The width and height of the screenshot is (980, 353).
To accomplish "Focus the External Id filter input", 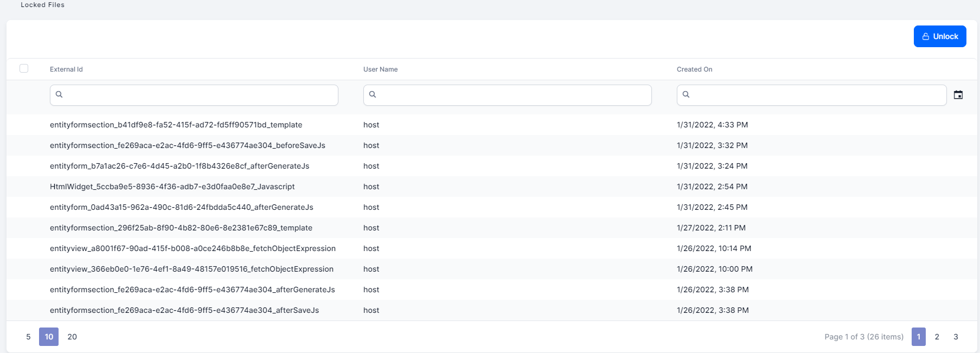I will tap(201, 95).
